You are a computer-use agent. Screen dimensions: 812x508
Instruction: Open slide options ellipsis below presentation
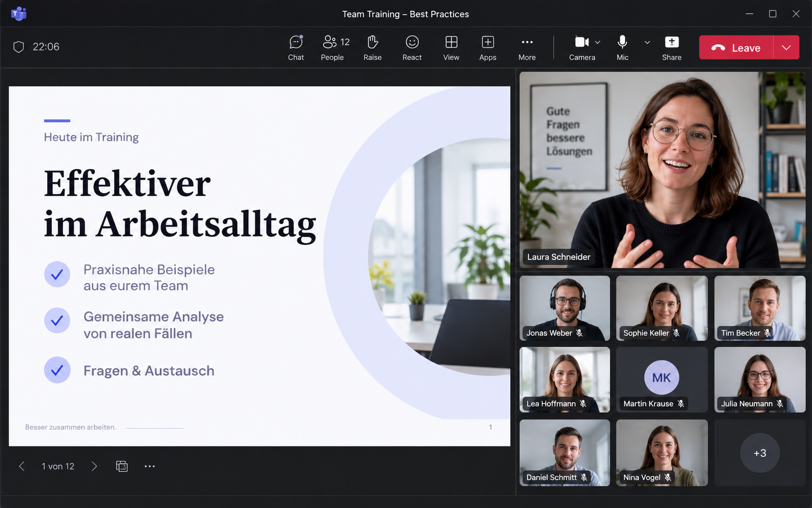(149, 466)
